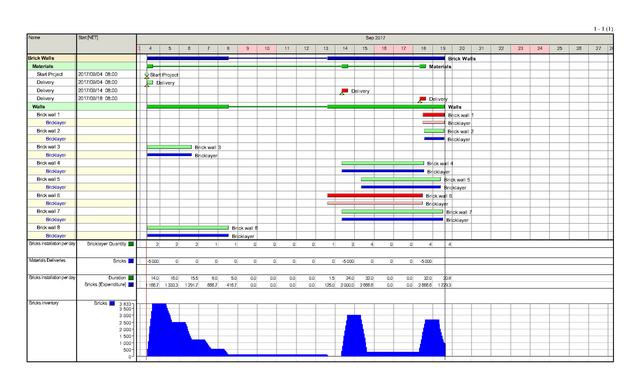Screen dimensions: 640x389
Task: Select the Brick wall 3 row name
Action: click(x=48, y=147)
